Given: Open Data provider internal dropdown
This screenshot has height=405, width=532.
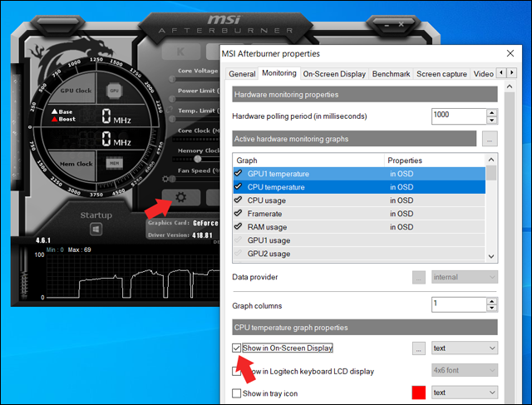Looking at the screenshot, I should [x=465, y=277].
